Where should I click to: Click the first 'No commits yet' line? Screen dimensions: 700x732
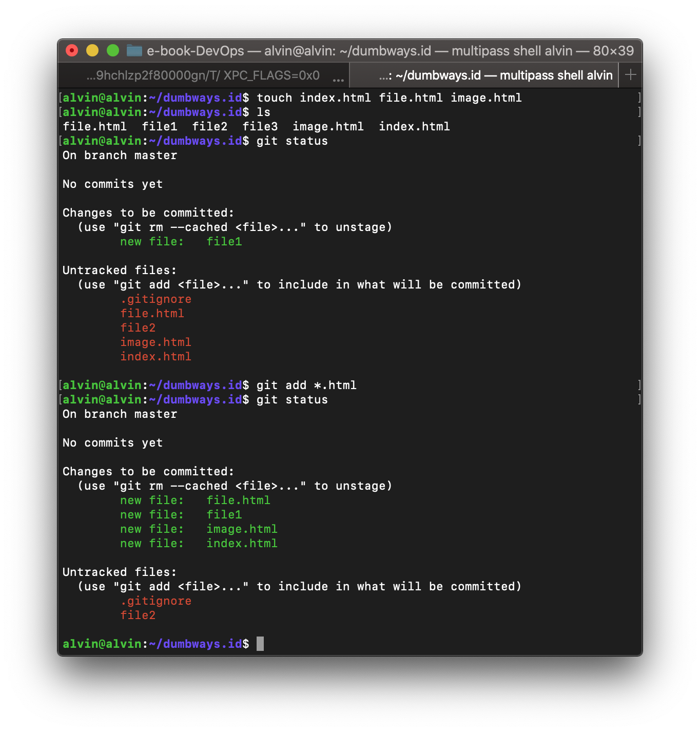(112, 184)
